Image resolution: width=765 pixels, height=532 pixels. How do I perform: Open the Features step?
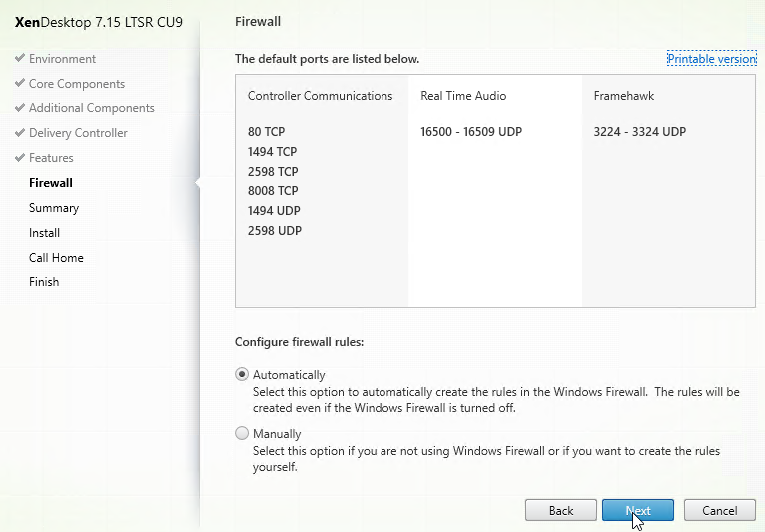coord(51,158)
